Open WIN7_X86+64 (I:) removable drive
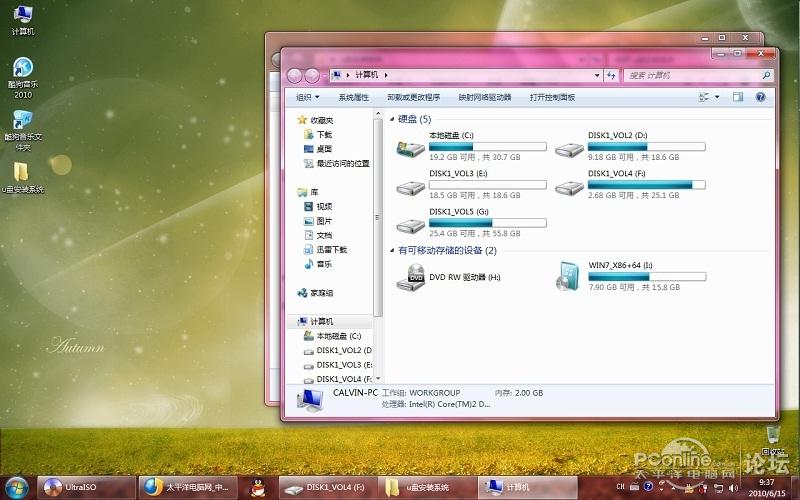 point(568,277)
